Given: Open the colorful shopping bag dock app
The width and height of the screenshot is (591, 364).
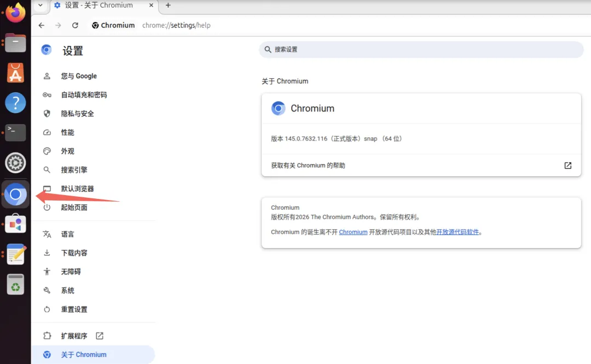Looking at the screenshot, I should pyautogui.click(x=15, y=224).
